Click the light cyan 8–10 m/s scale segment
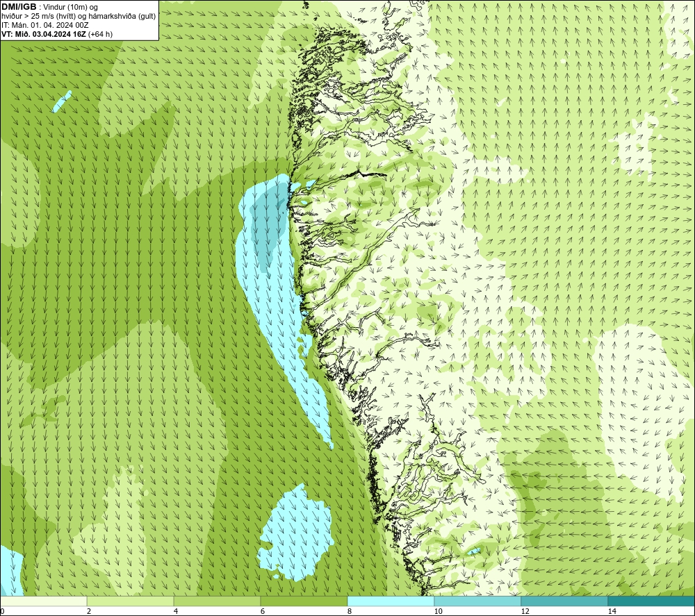 [x=391, y=601]
